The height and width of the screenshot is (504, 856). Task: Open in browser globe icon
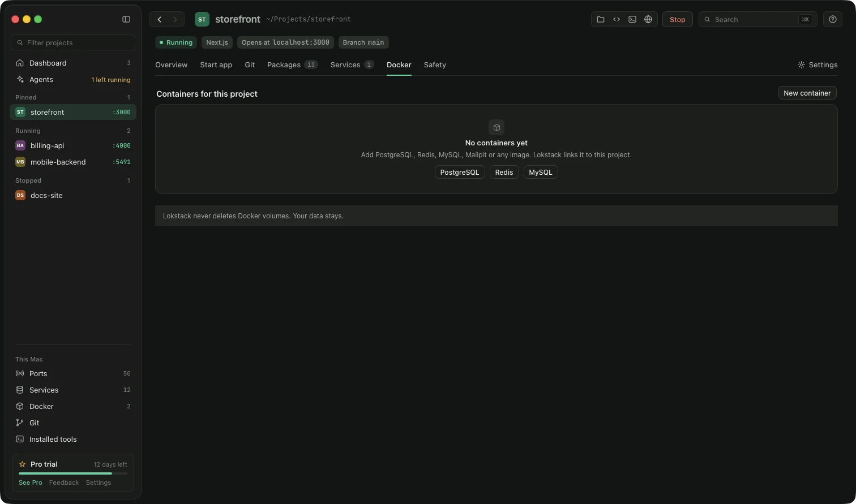click(648, 19)
